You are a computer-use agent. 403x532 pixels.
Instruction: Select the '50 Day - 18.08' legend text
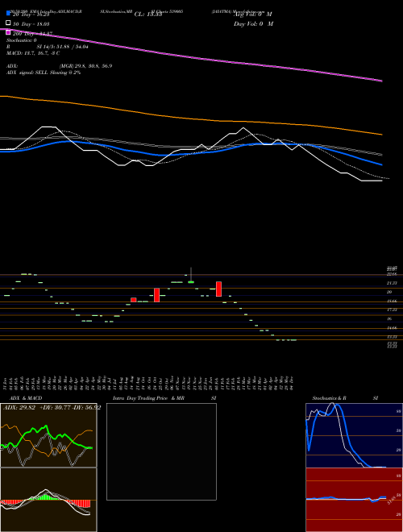point(31,24)
